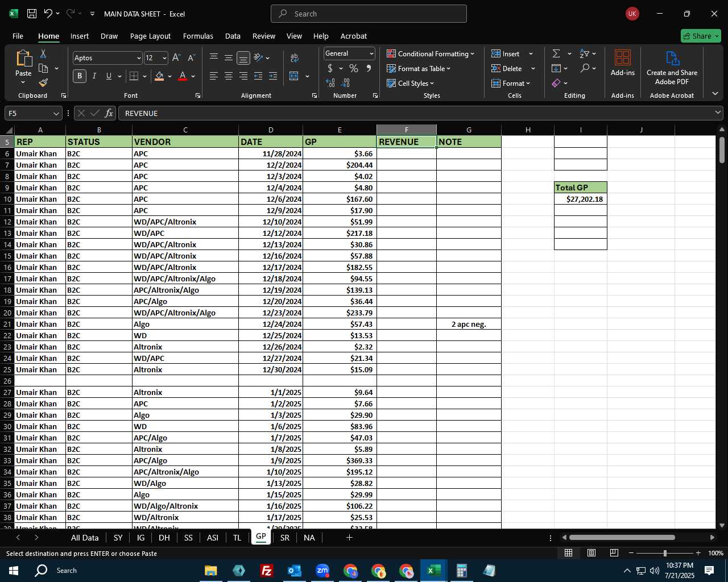728x582 pixels.
Task: Click the Decrease Indent icon
Action: pos(258,76)
